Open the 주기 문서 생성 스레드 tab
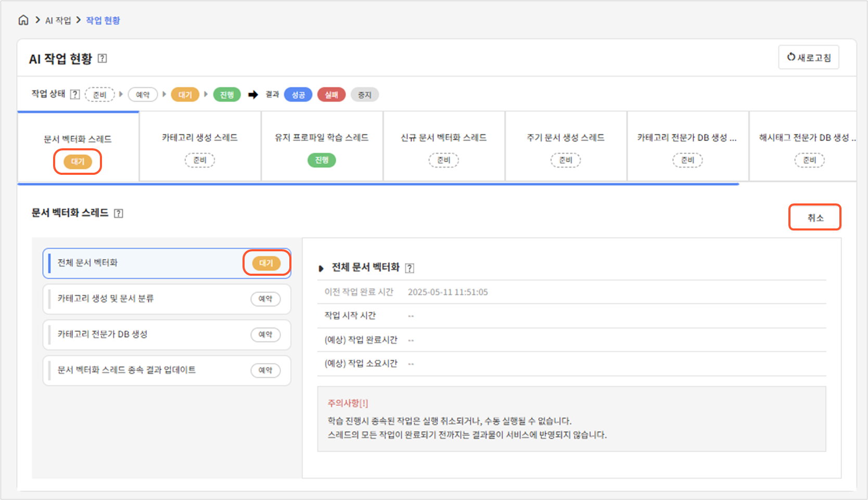The width and height of the screenshot is (868, 500). (566, 147)
